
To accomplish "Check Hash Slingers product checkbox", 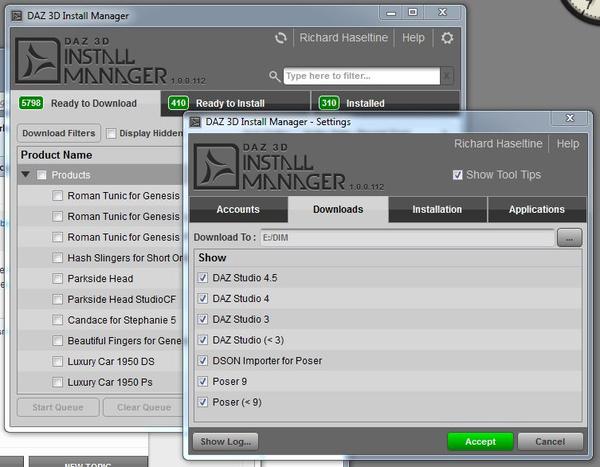I will click(x=57, y=258).
